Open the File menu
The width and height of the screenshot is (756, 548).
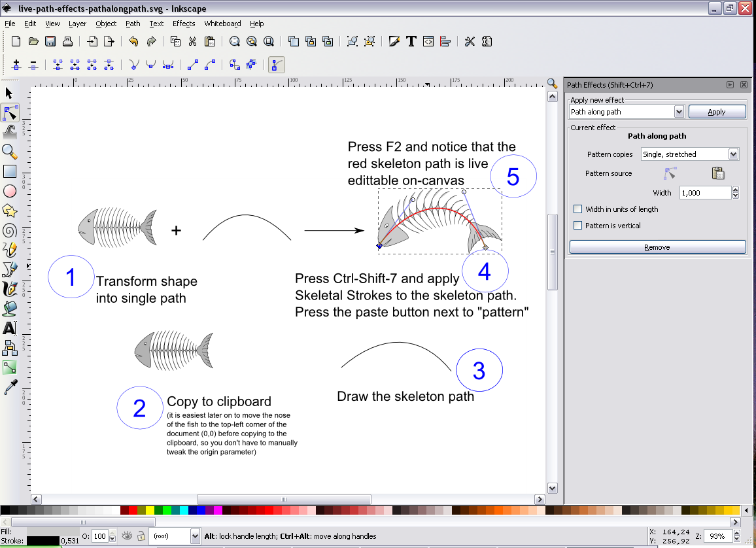(x=10, y=24)
